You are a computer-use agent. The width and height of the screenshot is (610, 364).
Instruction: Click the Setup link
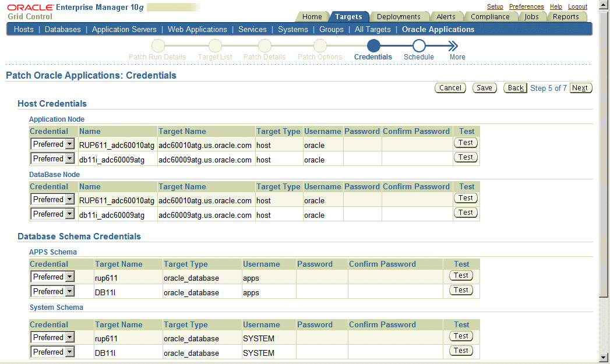pos(495,6)
